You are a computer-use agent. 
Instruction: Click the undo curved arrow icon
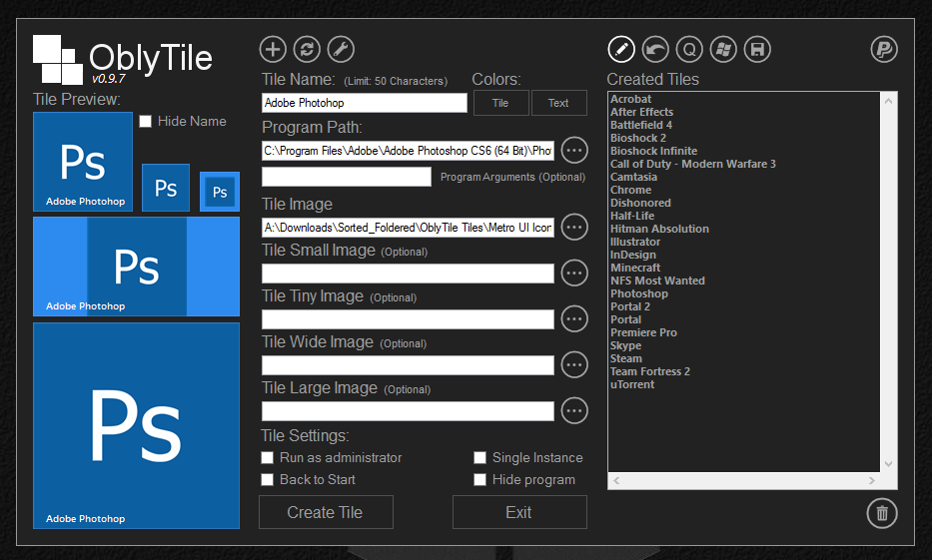click(655, 49)
